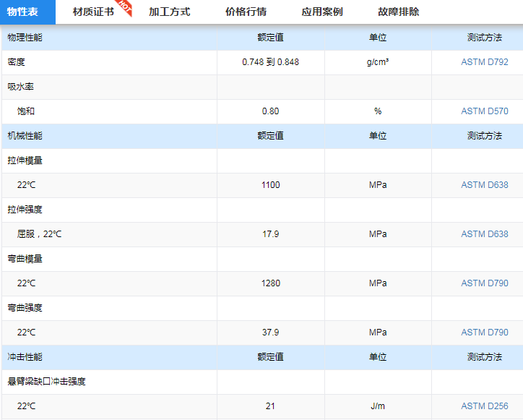Viewport: 523px width, 420px height.
Task: Click the g/cm³ unit cell
Action: click(x=377, y=62)
